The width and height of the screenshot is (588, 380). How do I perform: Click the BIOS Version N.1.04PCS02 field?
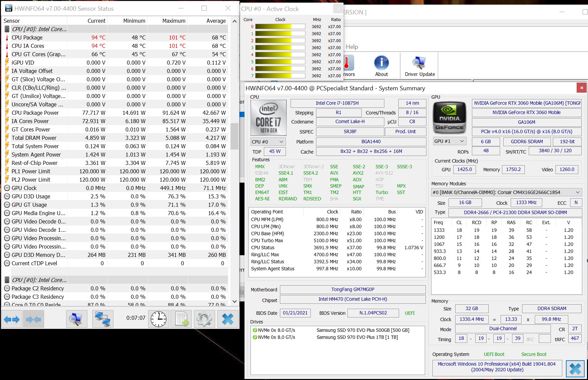tap(373, 313)
